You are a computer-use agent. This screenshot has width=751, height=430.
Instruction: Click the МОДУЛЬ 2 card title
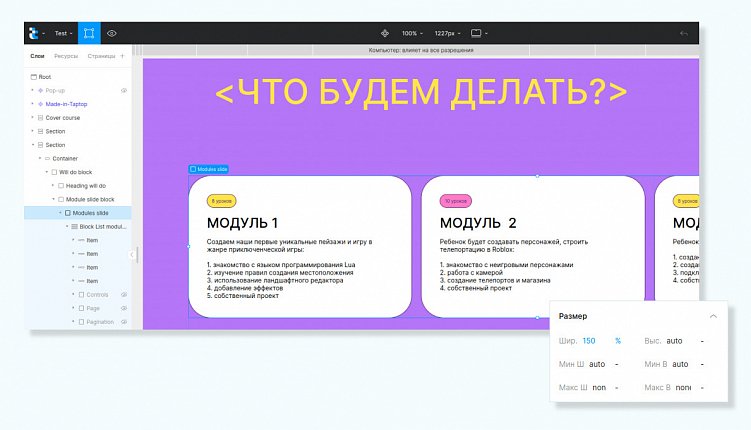pyautogui.click(x=478, y=223)
